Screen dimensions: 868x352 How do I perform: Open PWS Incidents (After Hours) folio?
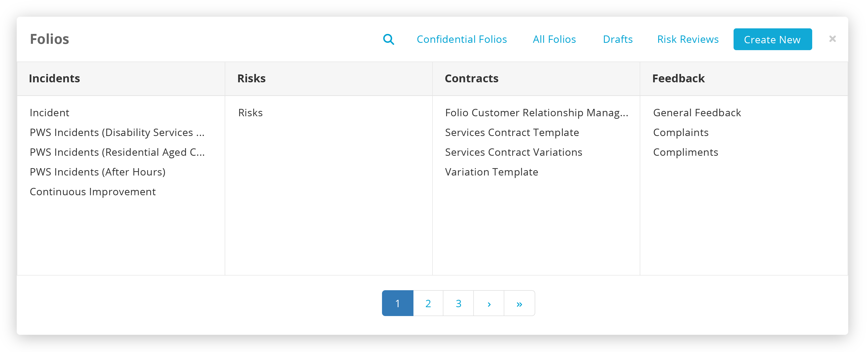click(98, 172)
